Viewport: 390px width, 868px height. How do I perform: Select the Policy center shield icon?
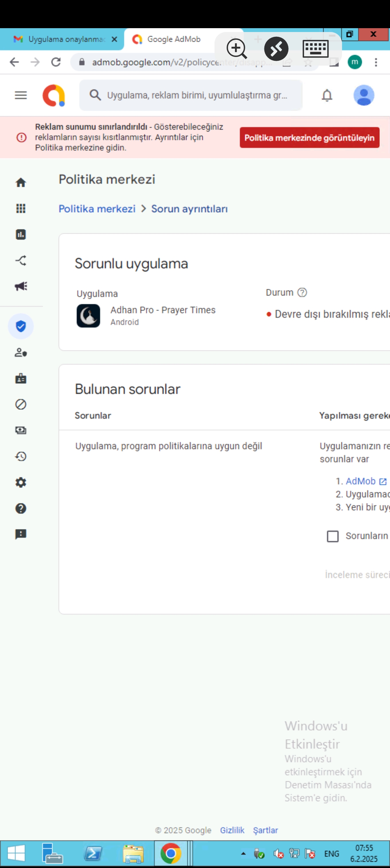[21, 326]
